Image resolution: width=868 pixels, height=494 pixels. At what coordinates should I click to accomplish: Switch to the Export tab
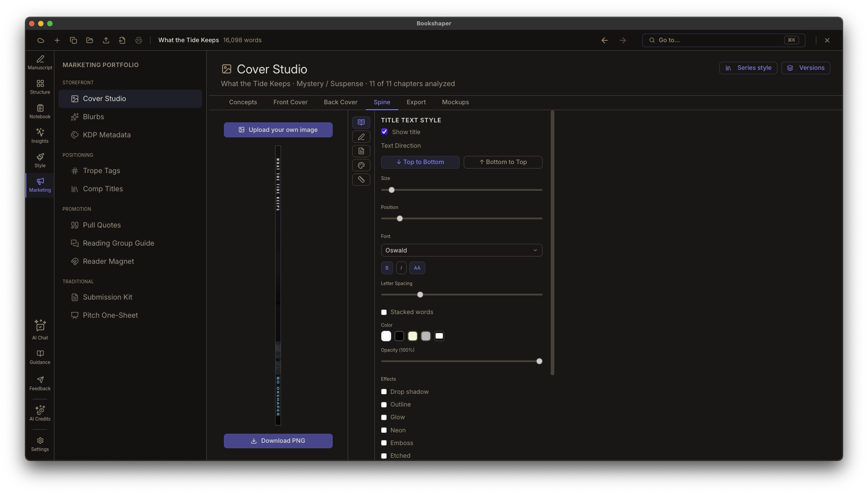(416, 102)
